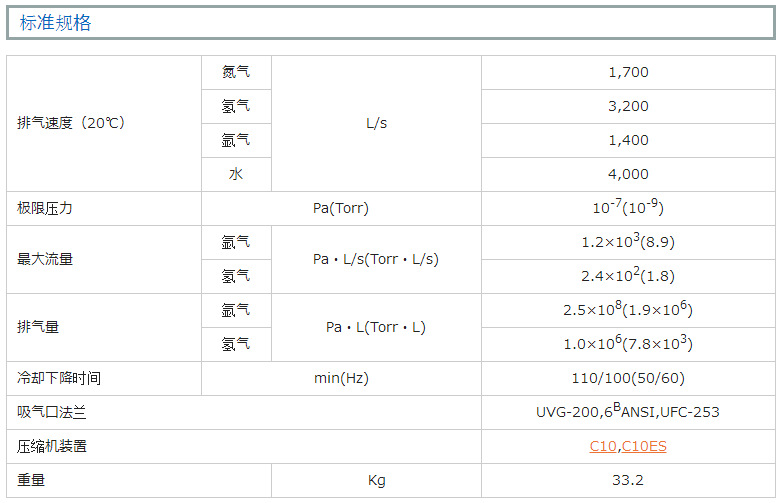This screenshot has width=783, height=503.
Task: Select the 1,700 value cell
Action: click(x=628, y=72)
